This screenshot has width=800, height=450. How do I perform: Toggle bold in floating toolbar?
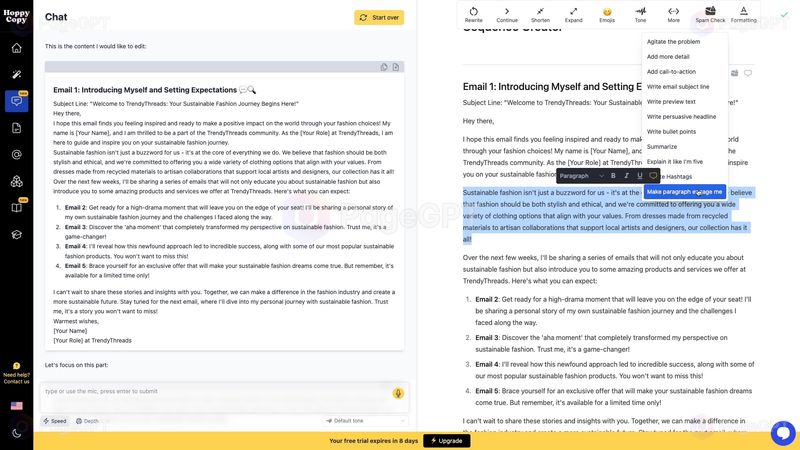click(613, 176)
